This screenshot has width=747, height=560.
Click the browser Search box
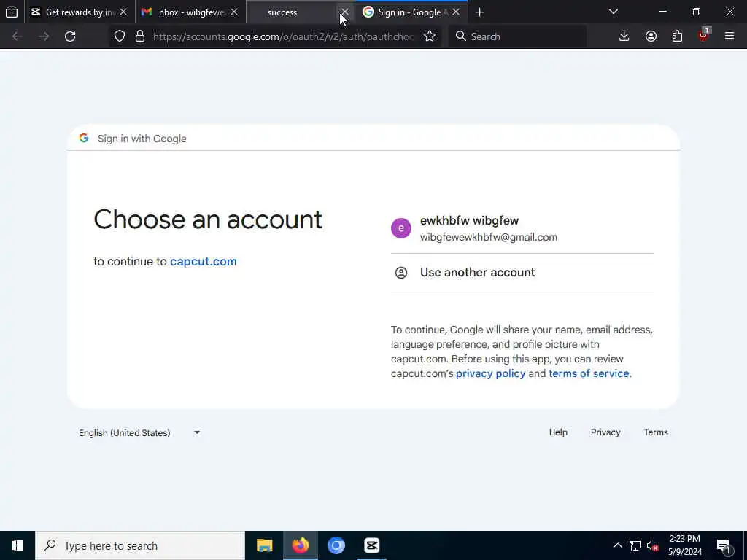pyautogui.click(x=517, y=36)
